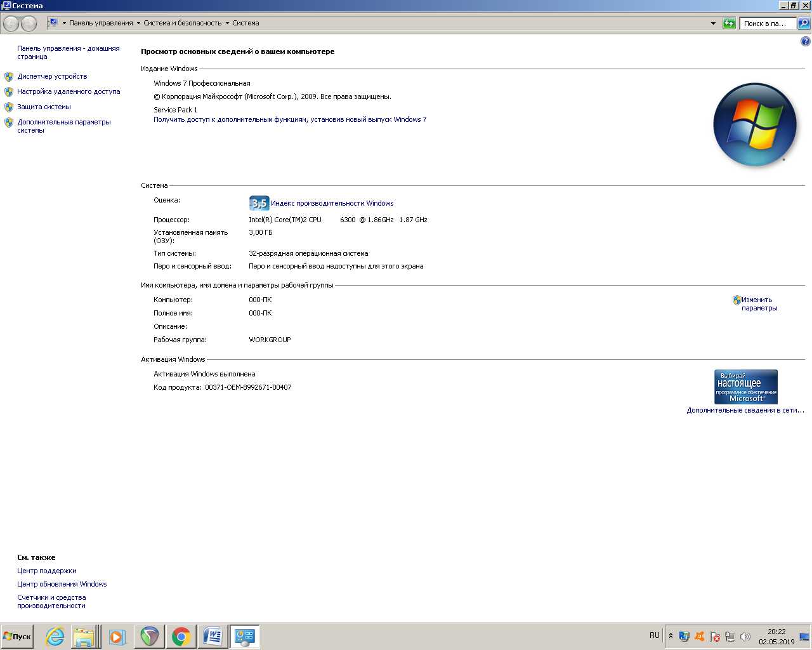Click the Control Panel System taskbar button
Screen dimensions: 812x650
pyautogui.click(x=245, y=637)
